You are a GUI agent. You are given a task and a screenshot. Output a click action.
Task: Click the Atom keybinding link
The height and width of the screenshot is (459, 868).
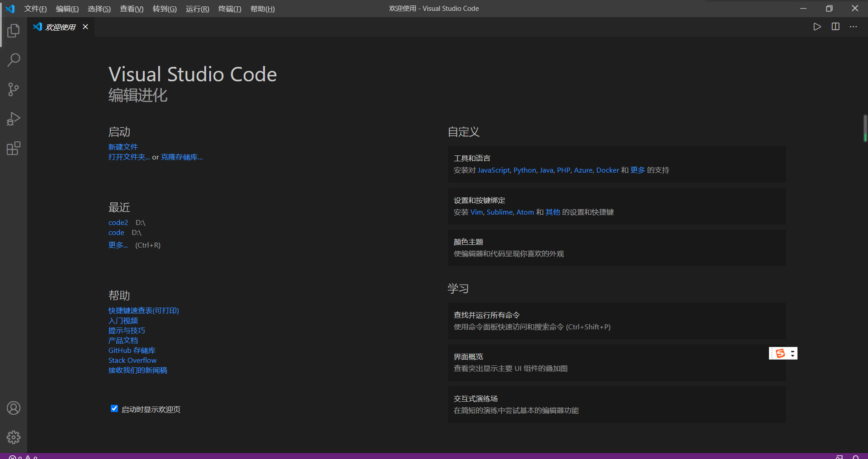pos(525,212)
